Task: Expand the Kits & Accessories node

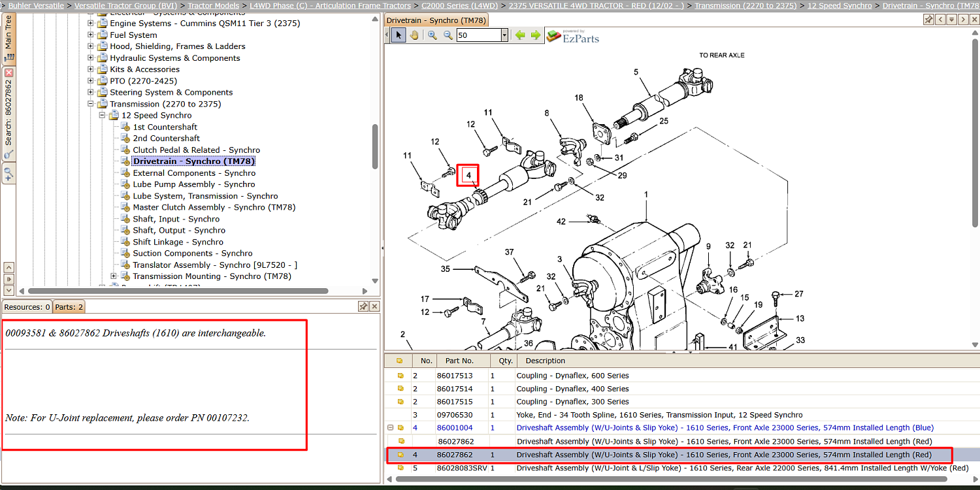Action: coord(91,69)
